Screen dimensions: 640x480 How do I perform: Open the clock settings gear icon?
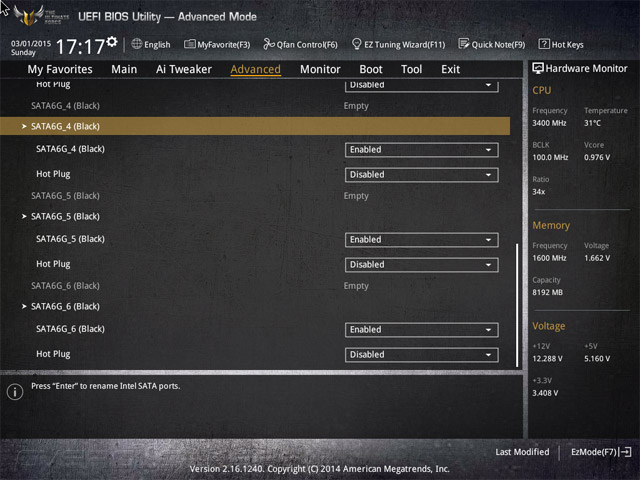tap(112, 42)
